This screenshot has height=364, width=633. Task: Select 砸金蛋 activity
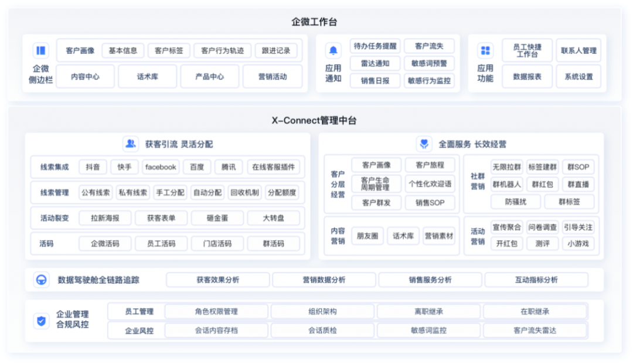pos(217,218)
